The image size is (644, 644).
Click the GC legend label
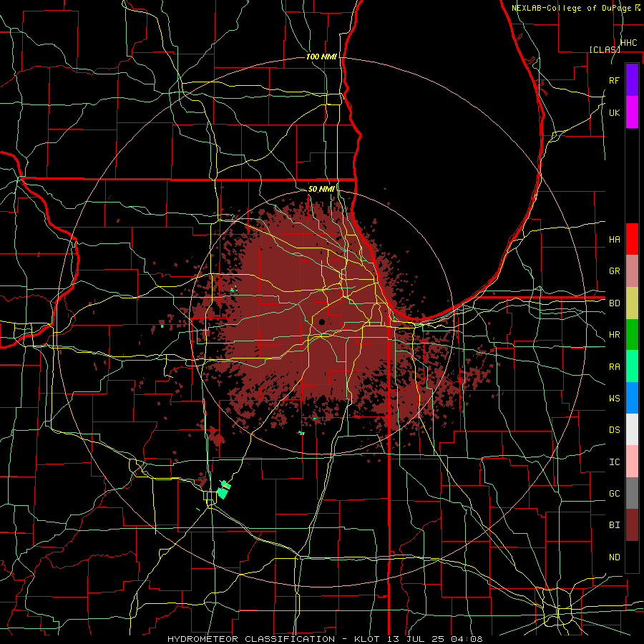[615, 494]
